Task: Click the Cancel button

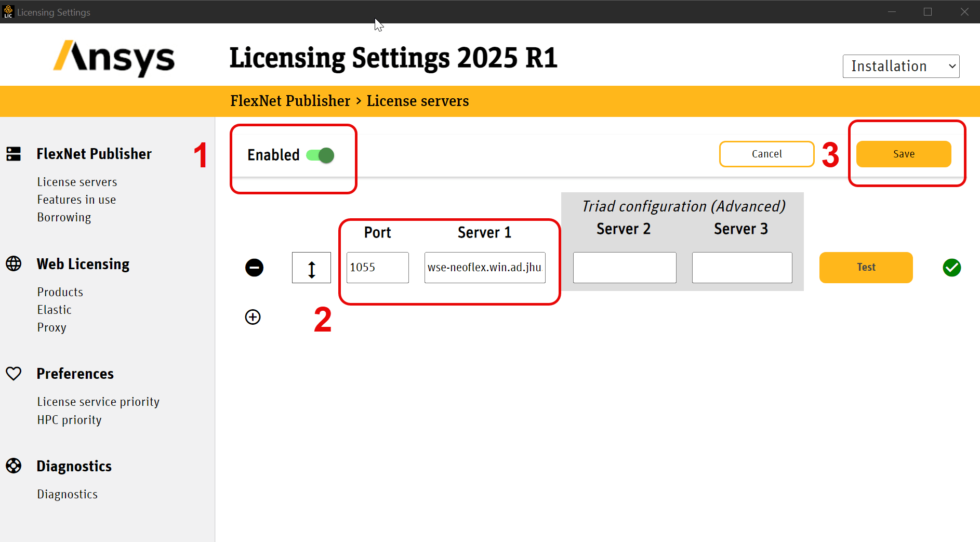Action: coord(766,154)
